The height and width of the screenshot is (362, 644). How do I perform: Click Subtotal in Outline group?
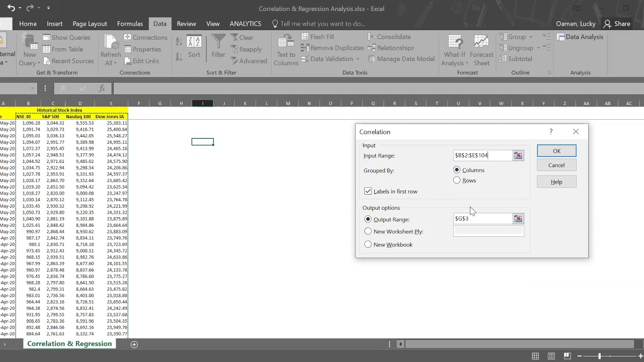pos(515,59)
